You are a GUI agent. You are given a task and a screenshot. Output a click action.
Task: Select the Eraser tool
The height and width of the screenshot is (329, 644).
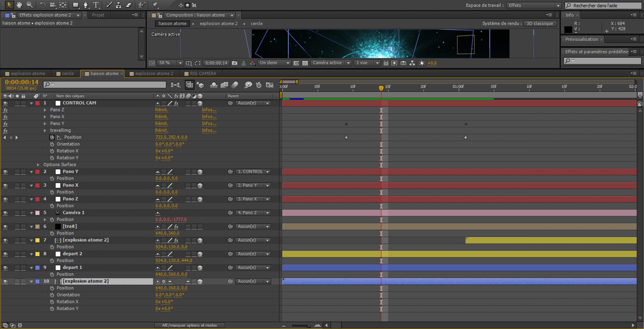[x=129, y=5]
